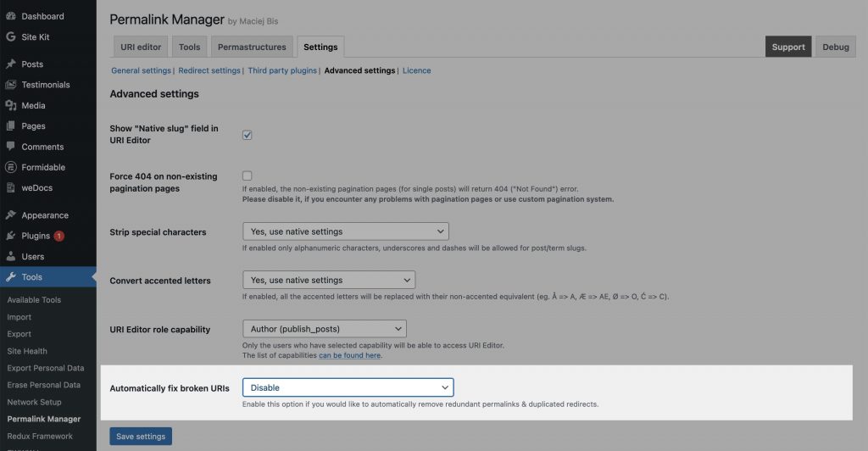This screenshot has width=868, height=451.
Task: Open Network Setup submenu item
Action: pos(34,402)
